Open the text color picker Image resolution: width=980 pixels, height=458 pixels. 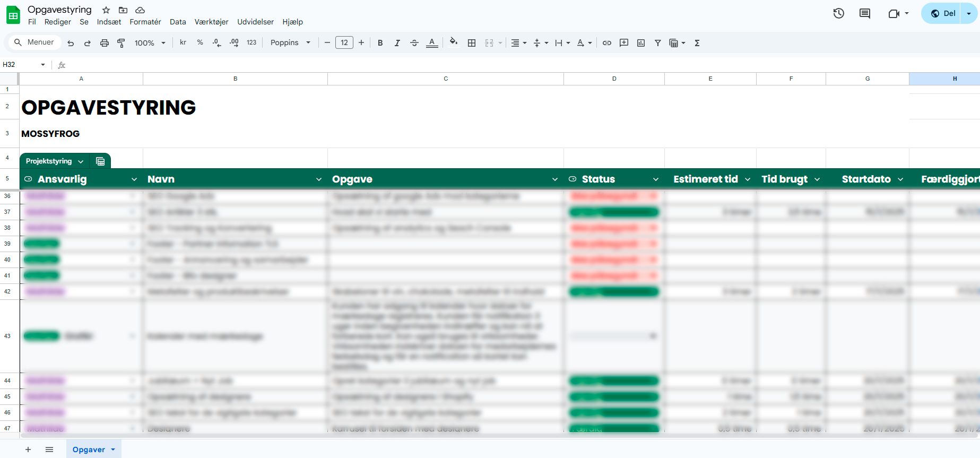tap(432, 43)
